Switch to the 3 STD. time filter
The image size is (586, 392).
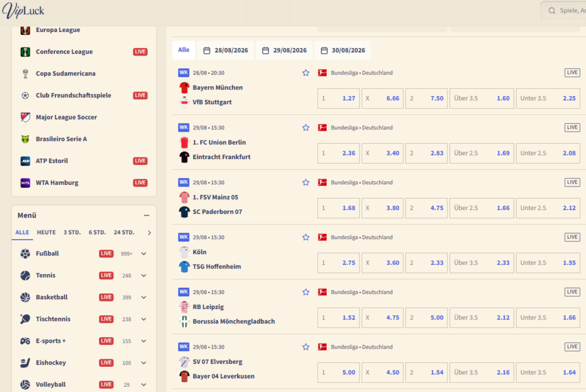coord(72,232)
